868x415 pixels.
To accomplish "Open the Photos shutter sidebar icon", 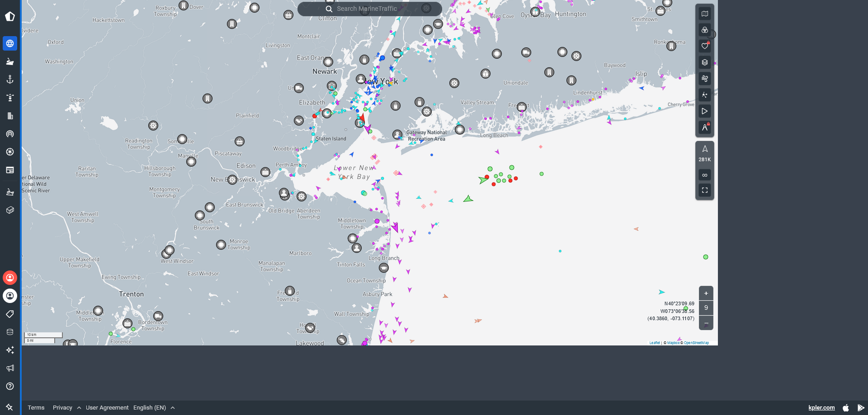I will [x=10, y=152].
